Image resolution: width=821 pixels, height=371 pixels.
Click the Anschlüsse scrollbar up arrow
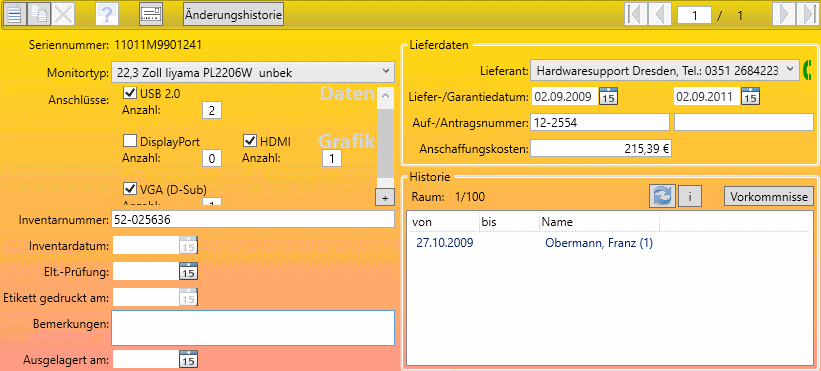coord(385,96)
